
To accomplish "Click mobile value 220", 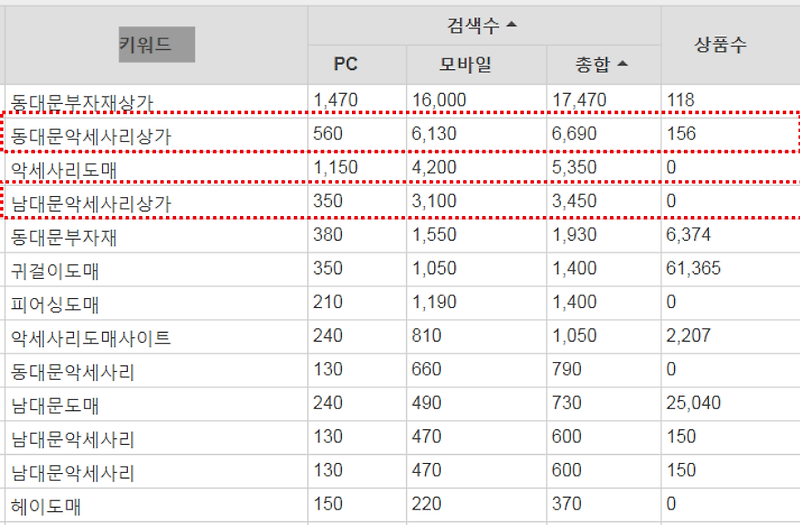I will [x=426, y=504].
